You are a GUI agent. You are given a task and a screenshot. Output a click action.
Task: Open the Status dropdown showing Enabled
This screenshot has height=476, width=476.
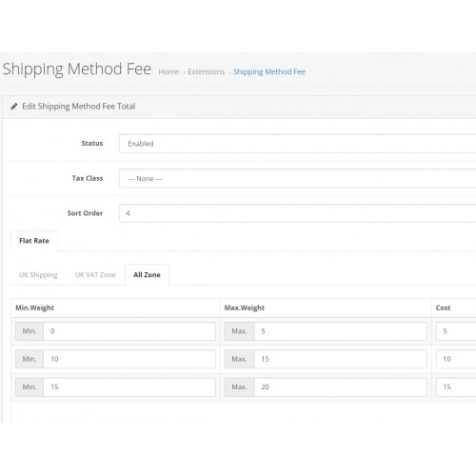point(297,144)
